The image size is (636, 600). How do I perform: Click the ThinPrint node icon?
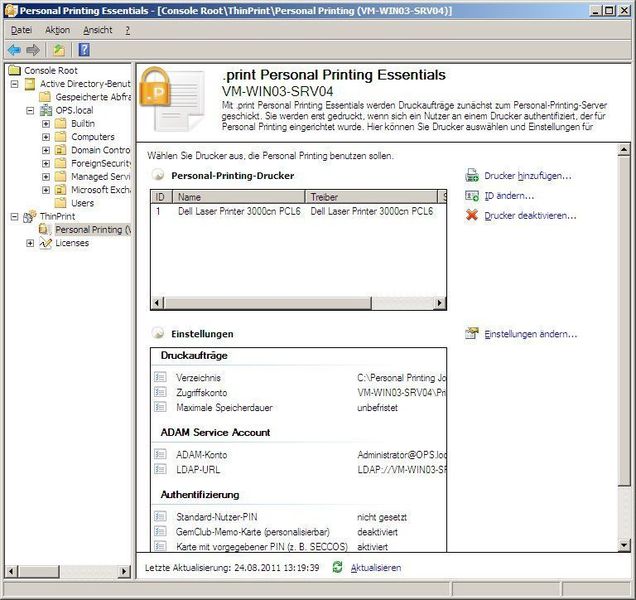click(x=30, y=216)
